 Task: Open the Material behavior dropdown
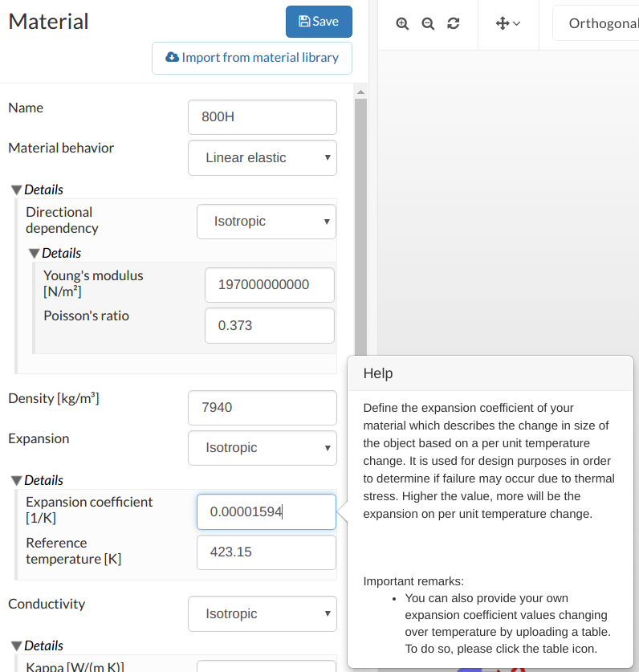tap(263, 157)
